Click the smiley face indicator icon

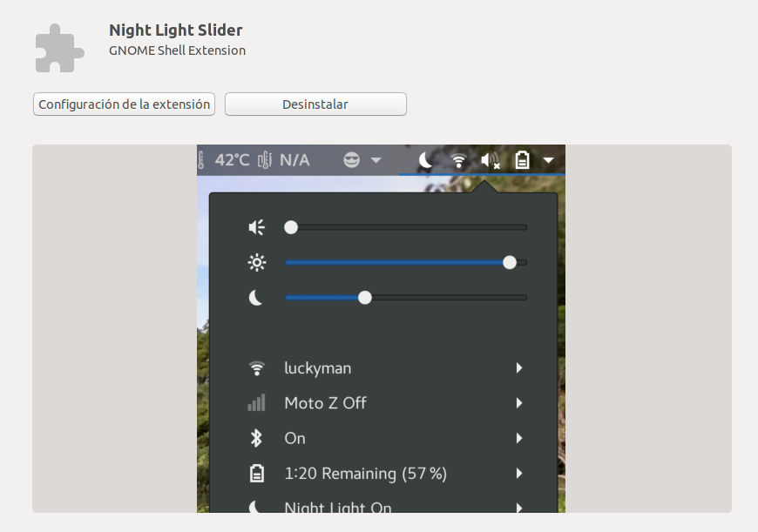point(351,160)
